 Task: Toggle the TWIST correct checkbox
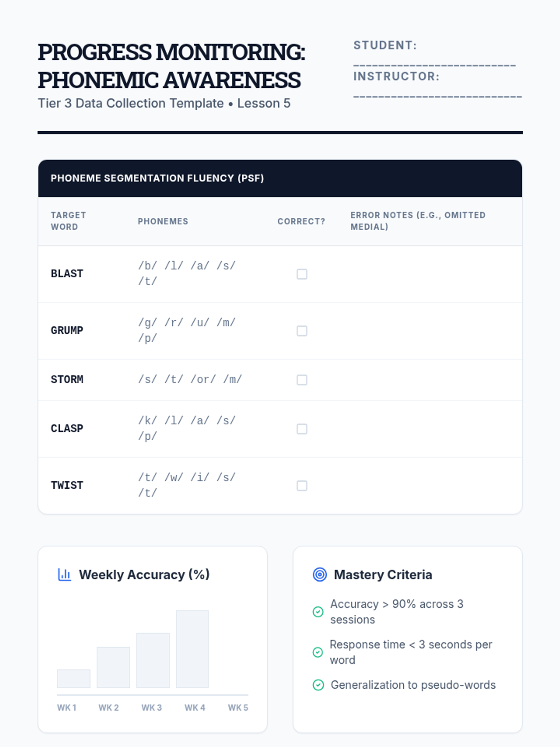pos(302,486)
